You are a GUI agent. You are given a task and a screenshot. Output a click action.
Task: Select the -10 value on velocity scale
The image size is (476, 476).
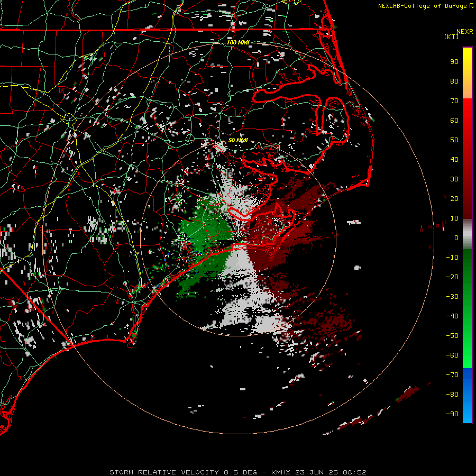tap(452, 258)
